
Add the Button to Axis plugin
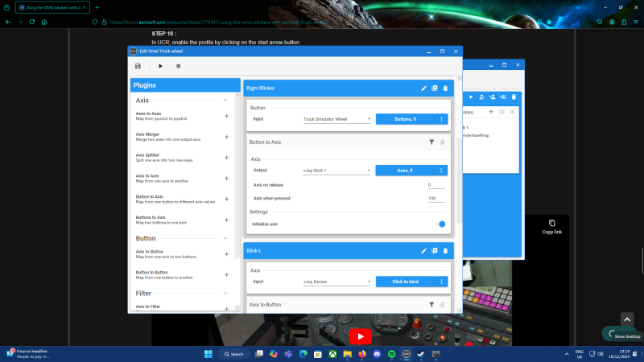click(x=227, y=199)
